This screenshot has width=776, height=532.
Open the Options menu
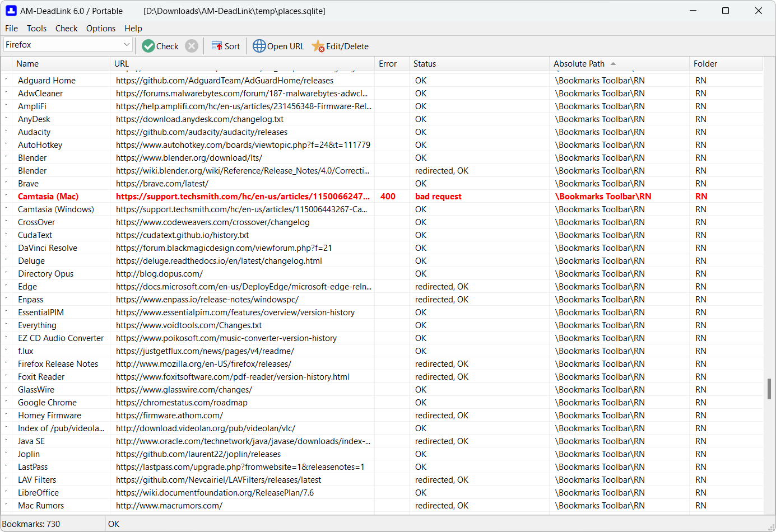coord(101,28)
